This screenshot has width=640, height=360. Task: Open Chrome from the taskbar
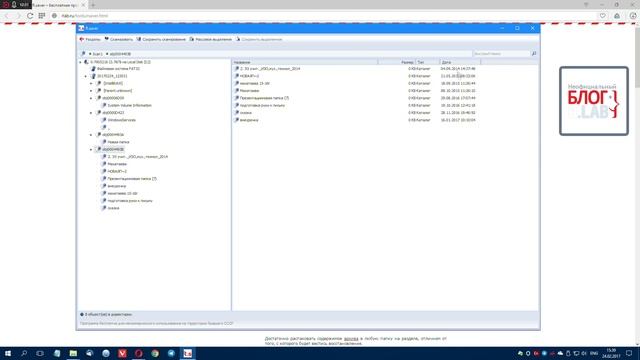tap(155, 353)
